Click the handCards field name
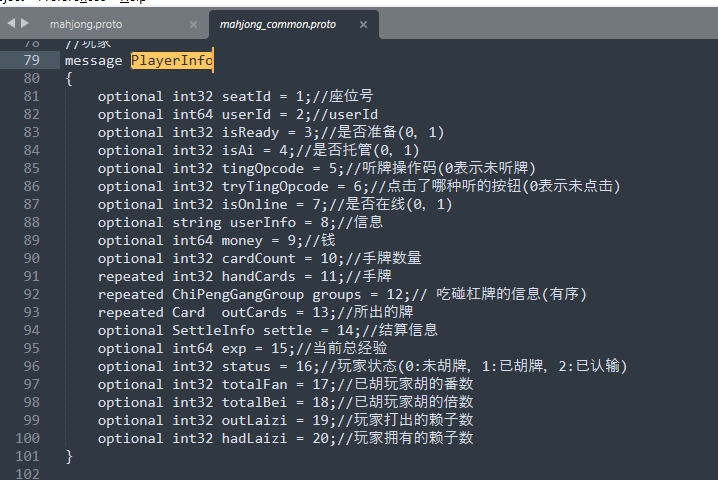The image size is (718, 480). pos(258,276)
